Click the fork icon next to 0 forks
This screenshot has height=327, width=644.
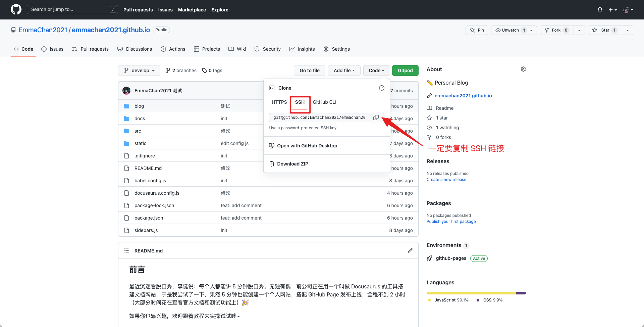[429, 137]
